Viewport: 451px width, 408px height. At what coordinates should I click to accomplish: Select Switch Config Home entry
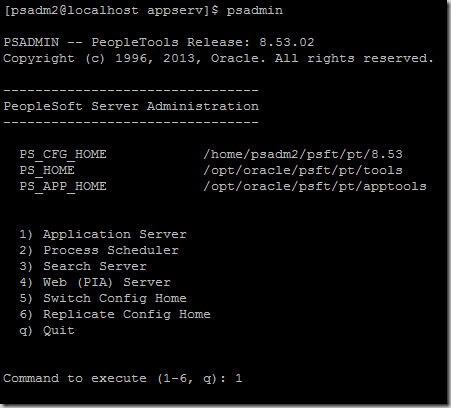pos(103,298)
